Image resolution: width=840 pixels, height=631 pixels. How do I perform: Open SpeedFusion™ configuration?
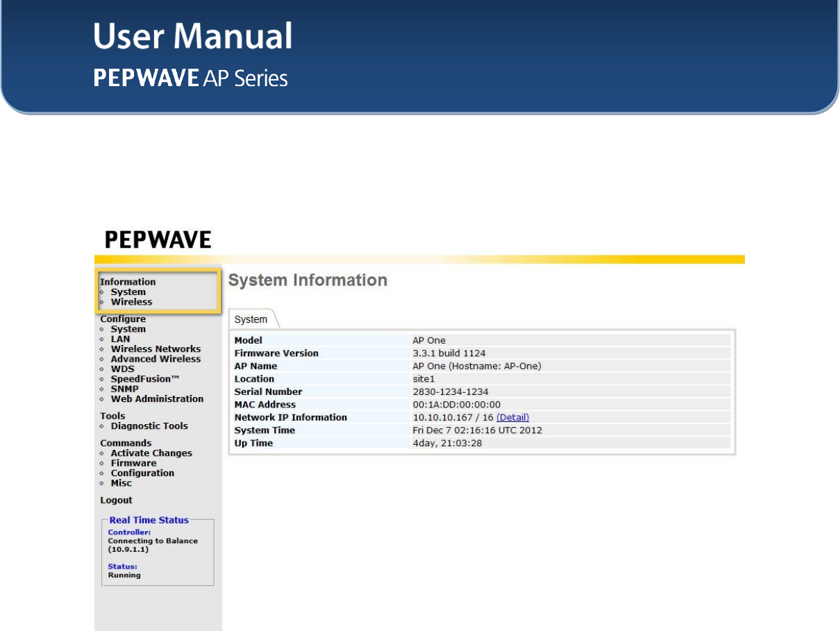(145, 379)
